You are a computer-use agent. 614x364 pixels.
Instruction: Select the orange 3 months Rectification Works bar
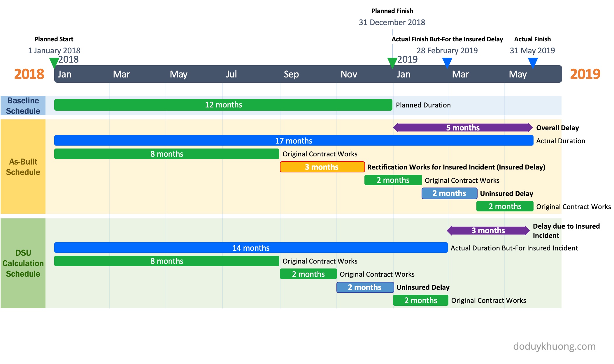pyautogui.click(x=322, y=167)
